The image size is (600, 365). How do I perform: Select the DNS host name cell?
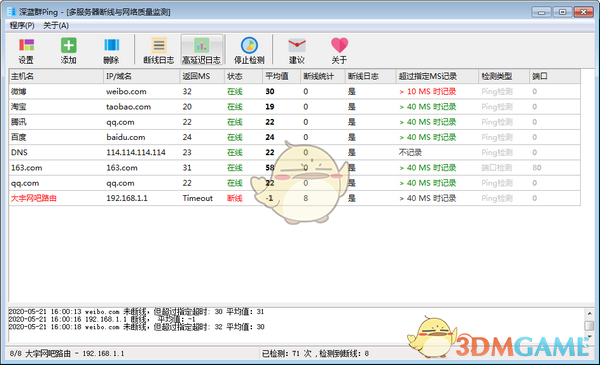(19, 152)
